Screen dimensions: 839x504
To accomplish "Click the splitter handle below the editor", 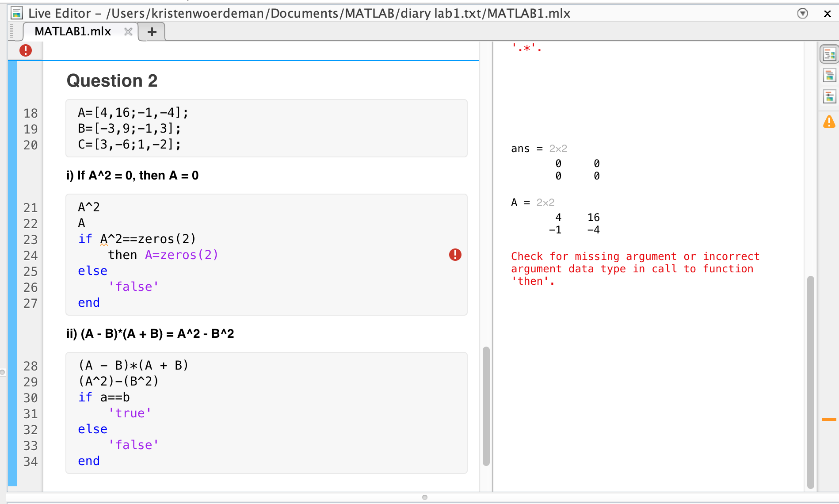I will (x=425, y=497).
